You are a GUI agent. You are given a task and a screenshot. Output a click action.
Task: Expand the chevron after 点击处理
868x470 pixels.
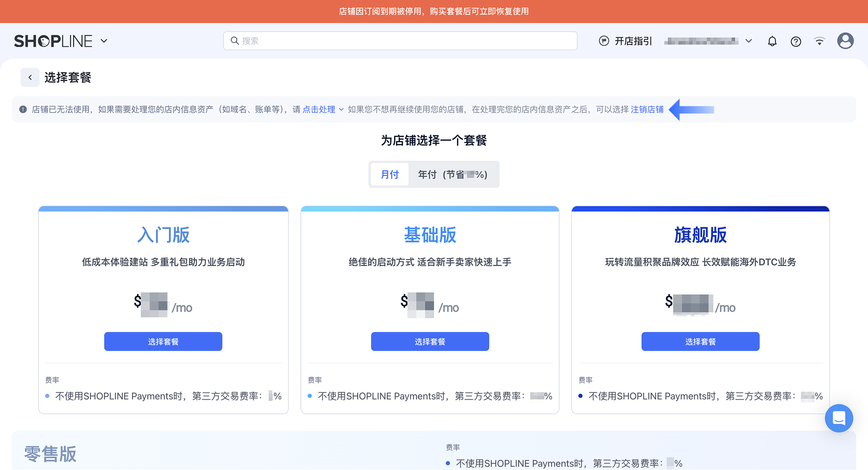coord(342,109)
